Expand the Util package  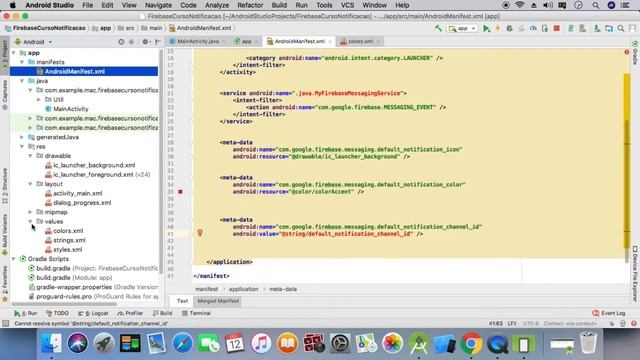pyautogui.click(x=39, y=100)
